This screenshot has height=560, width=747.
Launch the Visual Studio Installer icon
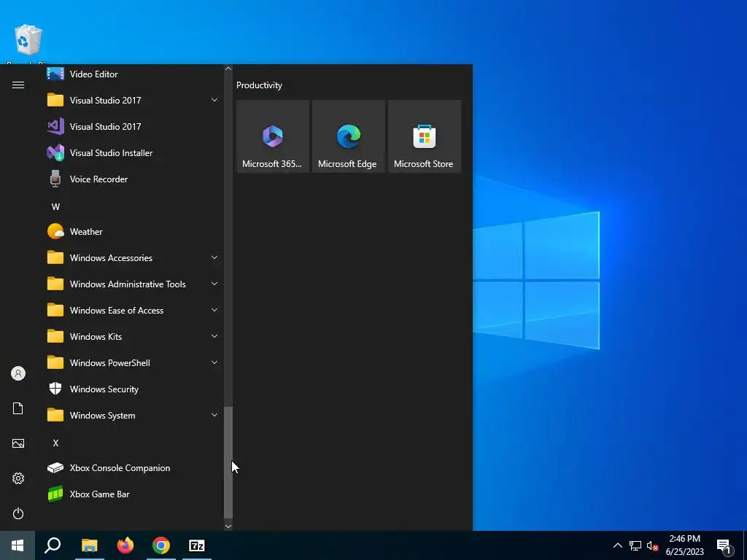[x=55, y=153]
